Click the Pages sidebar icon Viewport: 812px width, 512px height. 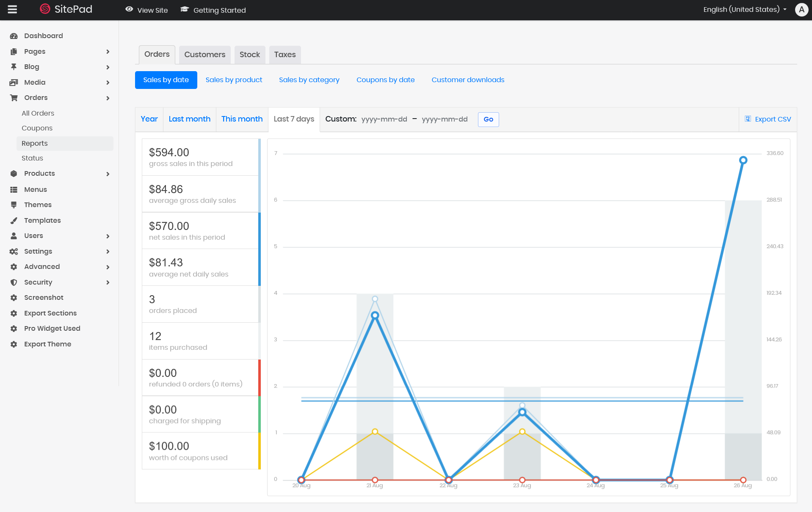point(14,52)
